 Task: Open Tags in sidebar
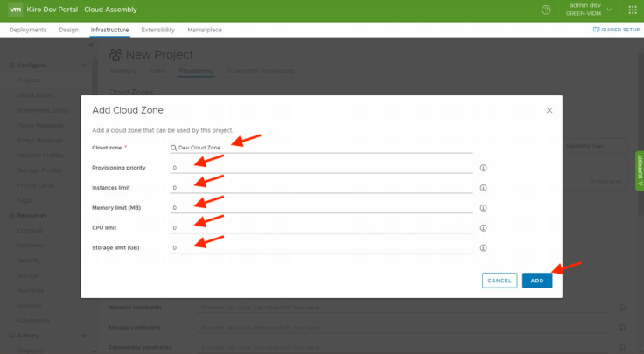pos(24,200)
